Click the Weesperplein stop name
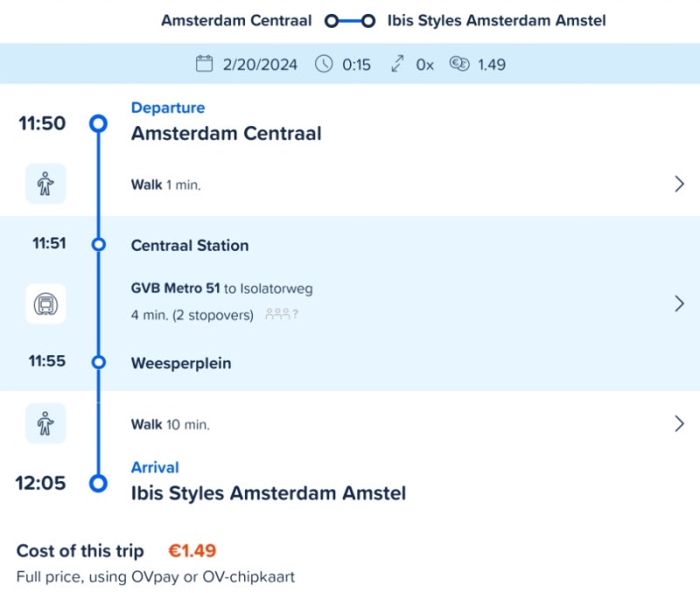Viewport: 700px width, 593px height. (x=181, y=362)
